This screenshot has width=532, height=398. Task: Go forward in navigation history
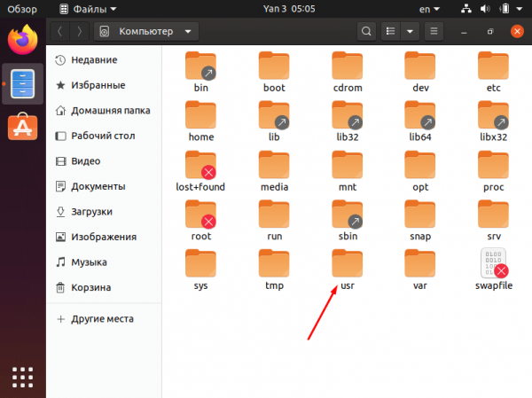click(80, 31)
